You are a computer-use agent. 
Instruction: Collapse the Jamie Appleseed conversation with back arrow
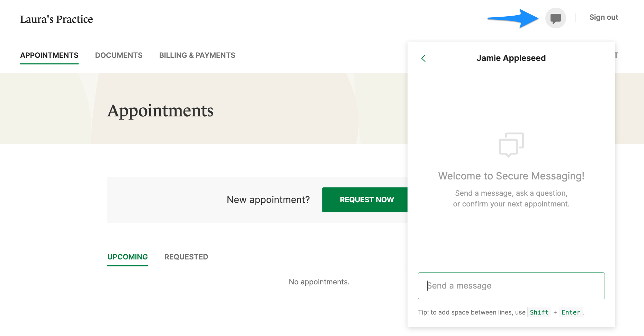(423, 58)
